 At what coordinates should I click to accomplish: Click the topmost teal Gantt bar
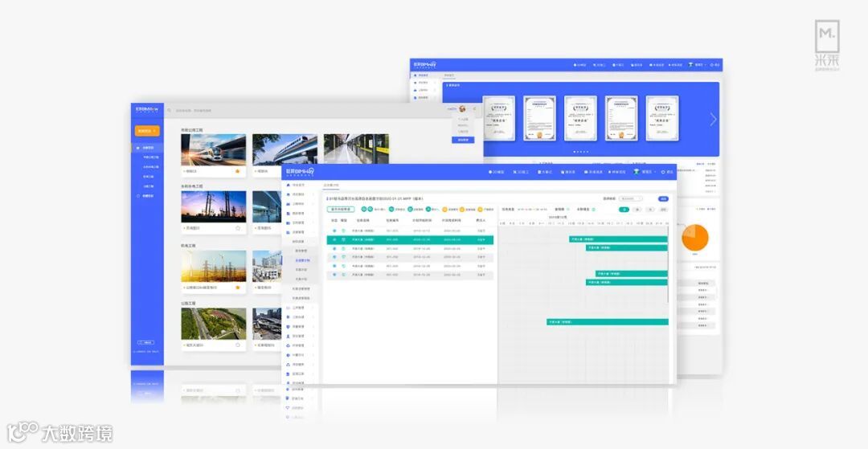[x=619, y=239]
